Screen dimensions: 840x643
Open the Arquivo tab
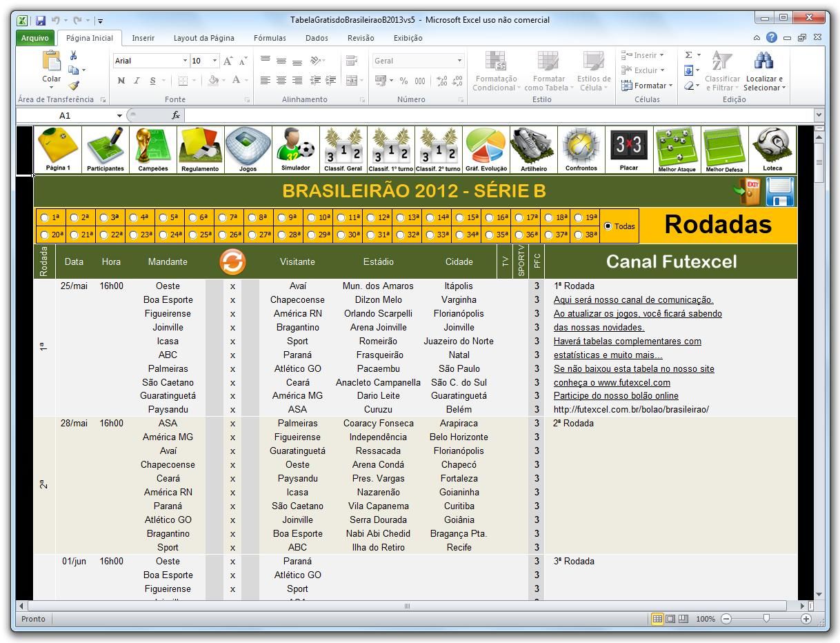[x=34, y=38]
